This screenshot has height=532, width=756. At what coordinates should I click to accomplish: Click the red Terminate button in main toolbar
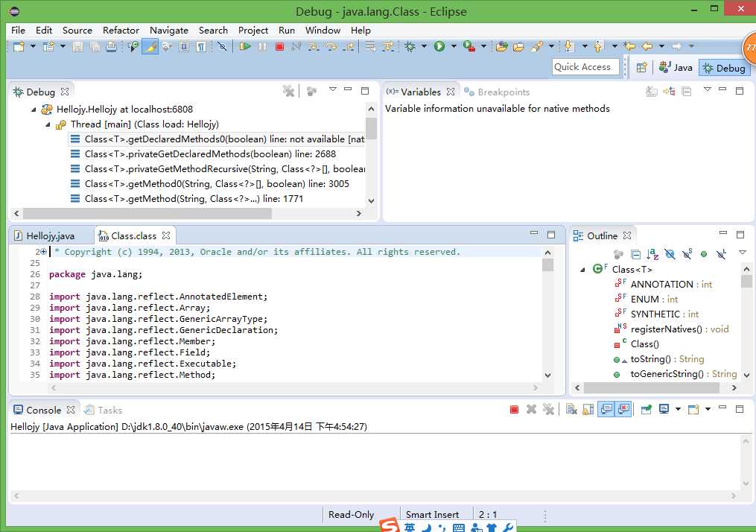(279, 47)
